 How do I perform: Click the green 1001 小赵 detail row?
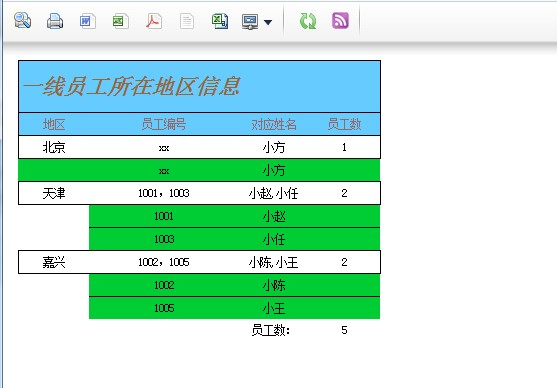pyautogui.click(x=234, y=216)
